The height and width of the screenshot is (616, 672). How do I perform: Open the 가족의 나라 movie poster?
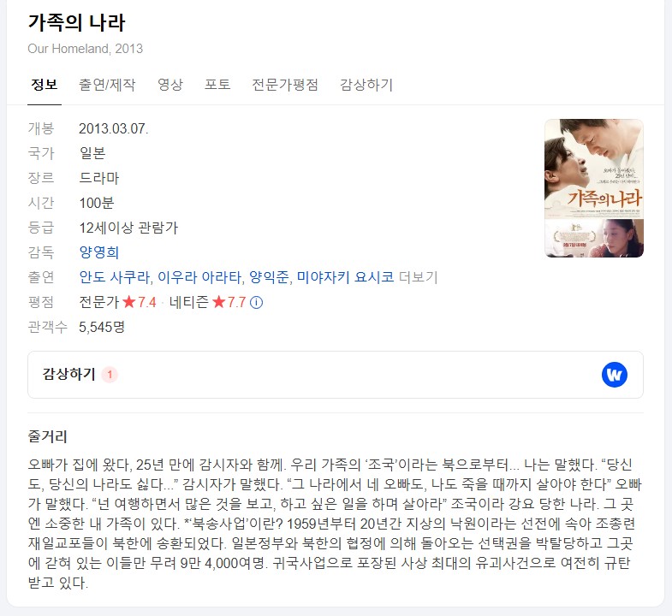pos(593,188)
